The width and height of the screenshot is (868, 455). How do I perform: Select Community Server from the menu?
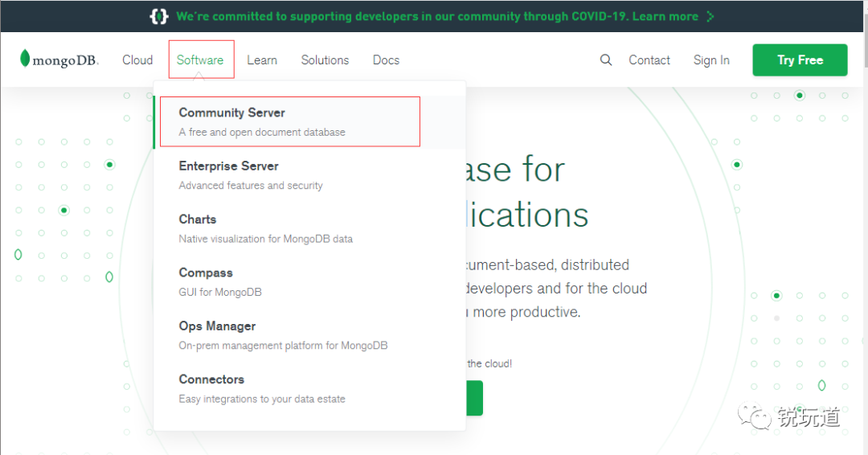231,113
